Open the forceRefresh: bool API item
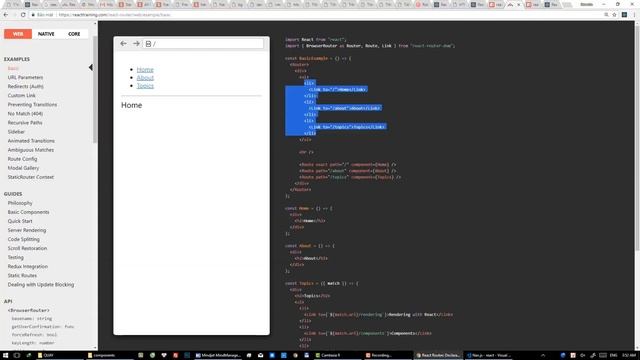Viewport: 640px width, 360px height. pos(34,335)
